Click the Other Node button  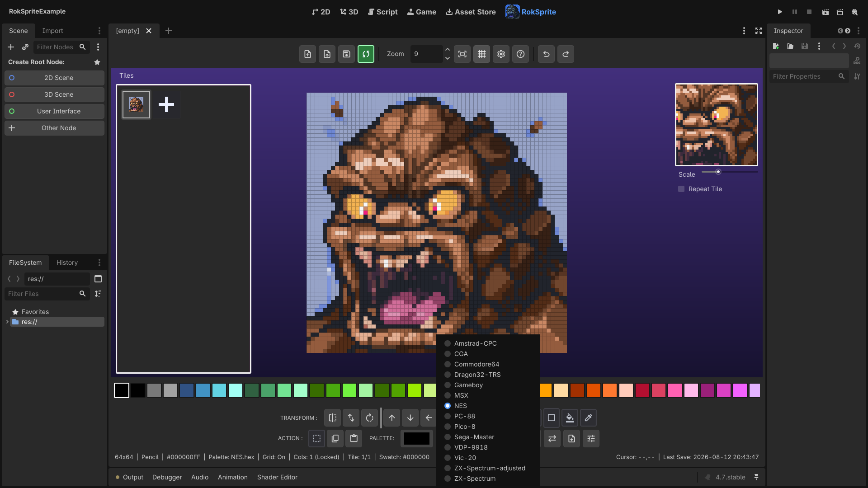coord(54,128)
